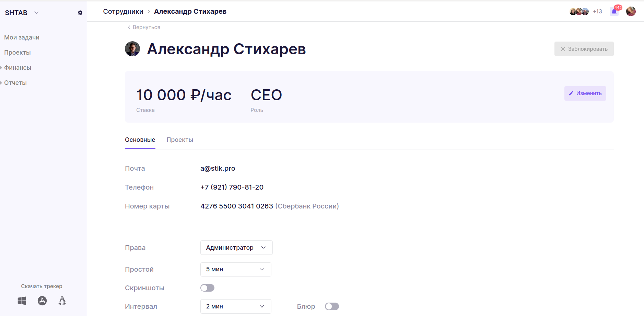Screen dimensions: 644x316
Task: Open the Права Администратор dropdown
Action: (x=236, y=248)
